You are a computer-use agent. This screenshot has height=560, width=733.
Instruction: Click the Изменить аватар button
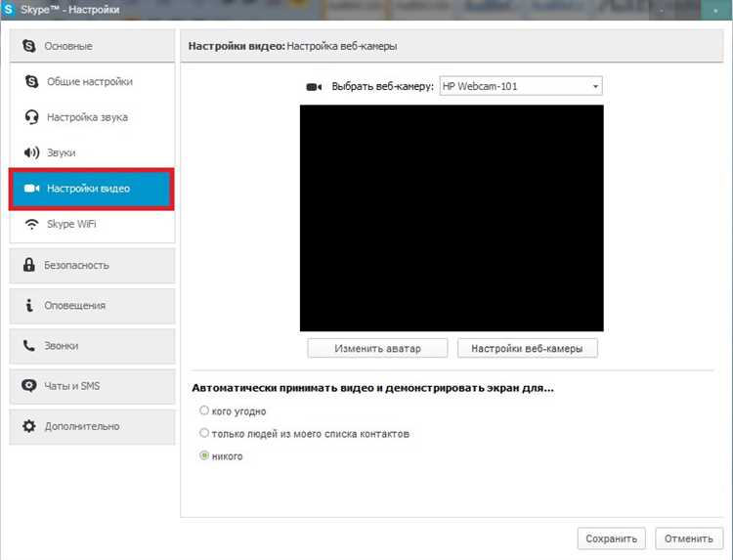(x=377, y=348)
